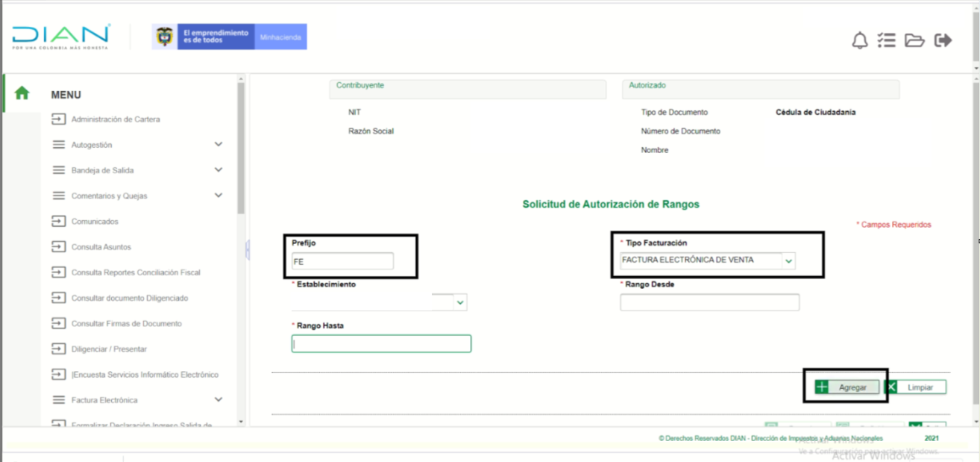Viewport: 980px width, 462px height.
Task: Click the Comunicados arrow icon
Action: click(x=58, y=222)
